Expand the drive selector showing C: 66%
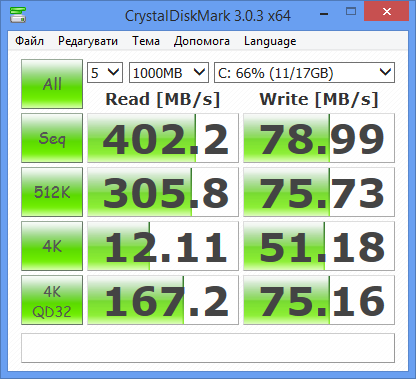Viewport: 416px width, 379px height. 304,72
